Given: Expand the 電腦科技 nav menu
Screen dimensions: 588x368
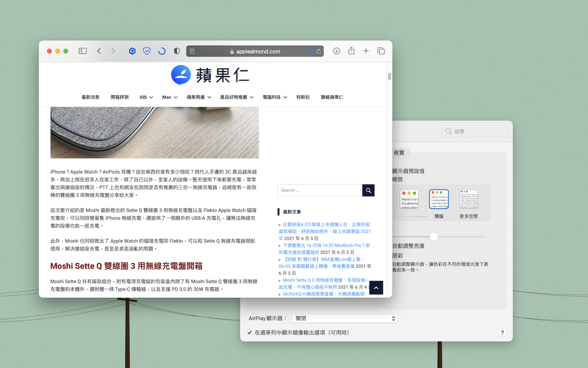Looking at the screenshot, I should (275, 97).
